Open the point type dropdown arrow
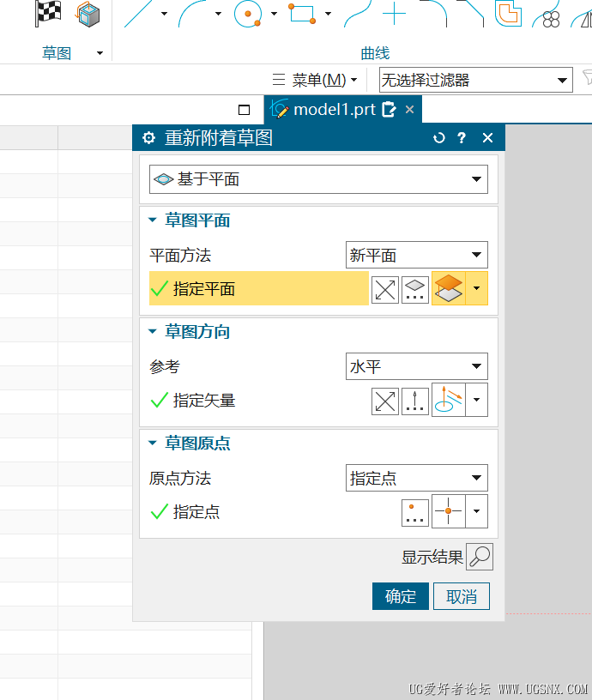 pos(476,511)
